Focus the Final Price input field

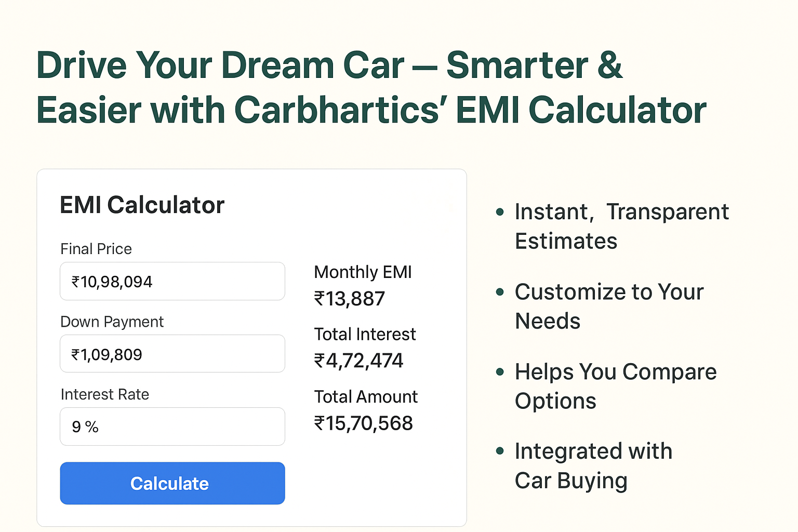coord(172,281)
